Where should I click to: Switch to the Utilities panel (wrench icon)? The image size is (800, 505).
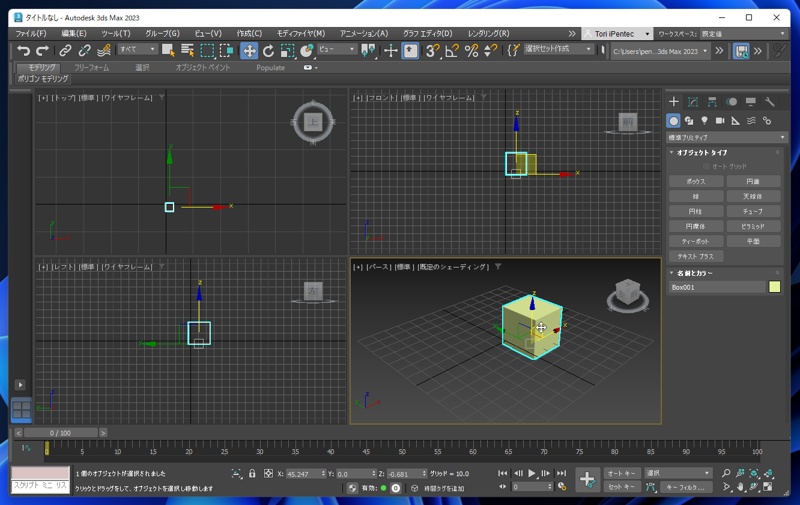pyautogui.click(x=769, y=102)
